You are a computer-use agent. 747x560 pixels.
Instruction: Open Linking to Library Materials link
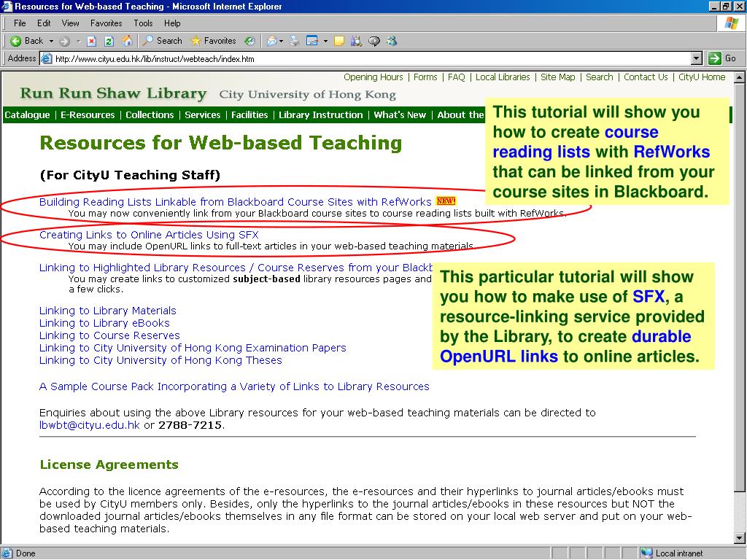click(x=108, y=311)
